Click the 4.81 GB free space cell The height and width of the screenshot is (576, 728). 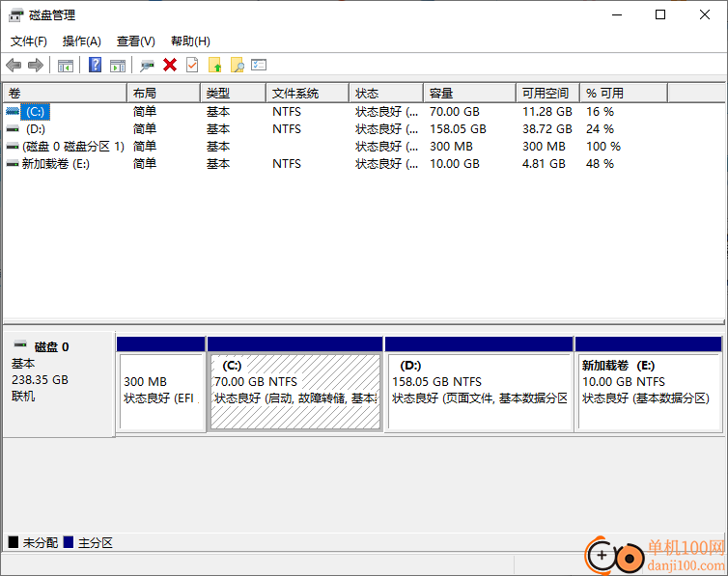[544, 164]
